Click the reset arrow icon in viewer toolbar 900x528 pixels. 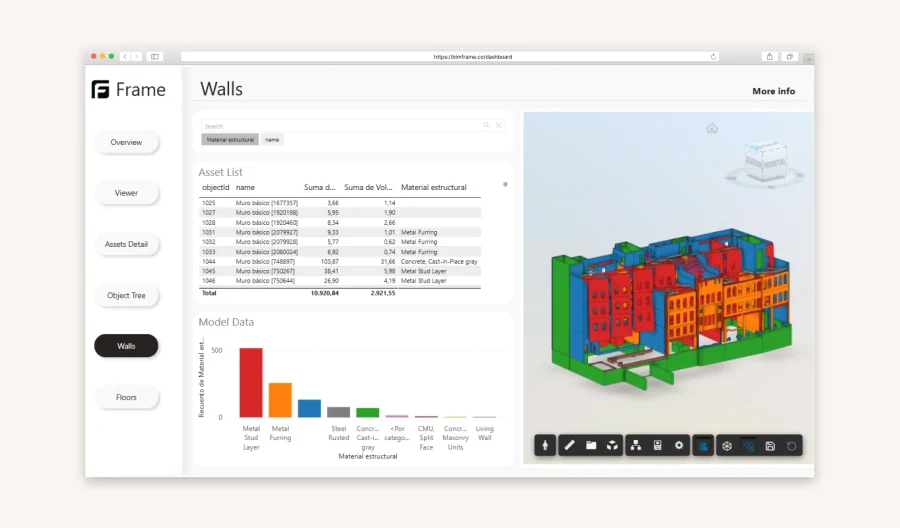click(792, 446)
